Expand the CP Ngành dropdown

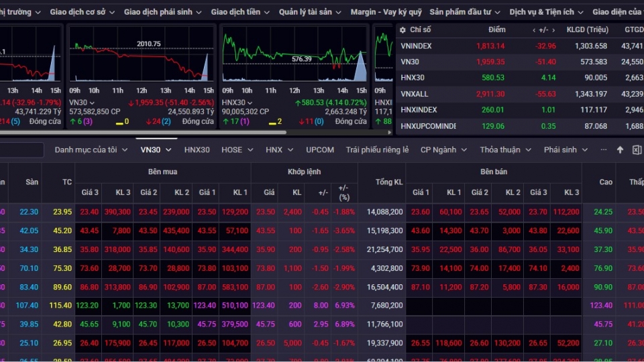pyautogui.click(x=443, y=150)
